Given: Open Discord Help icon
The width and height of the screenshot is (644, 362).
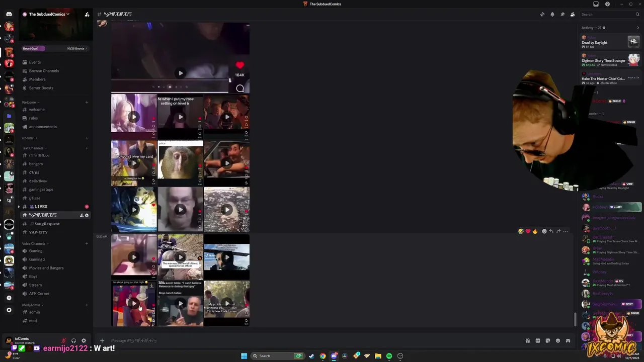Looking at the screenshot, I should tap(607, 4).
